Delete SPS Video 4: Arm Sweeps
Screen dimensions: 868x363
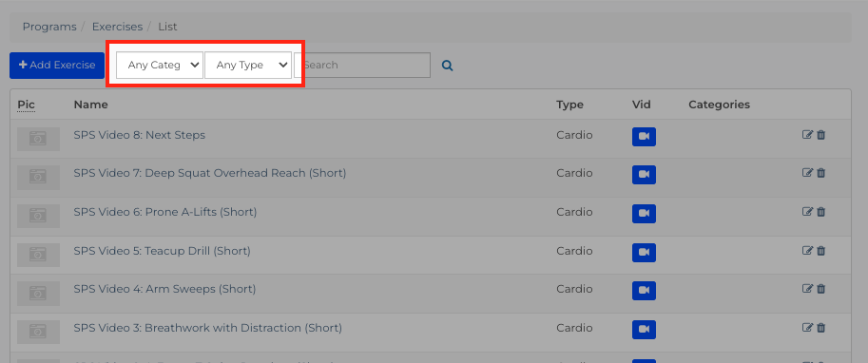pos(821,288)
